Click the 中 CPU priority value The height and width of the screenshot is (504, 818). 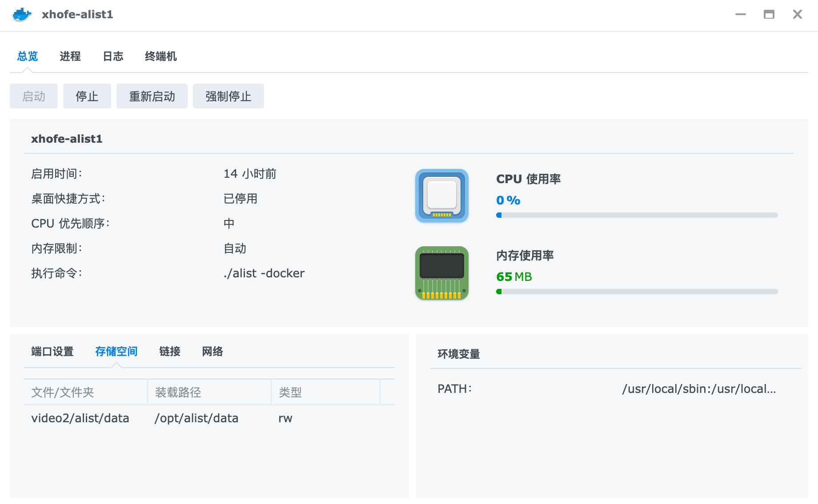(229, 224)
